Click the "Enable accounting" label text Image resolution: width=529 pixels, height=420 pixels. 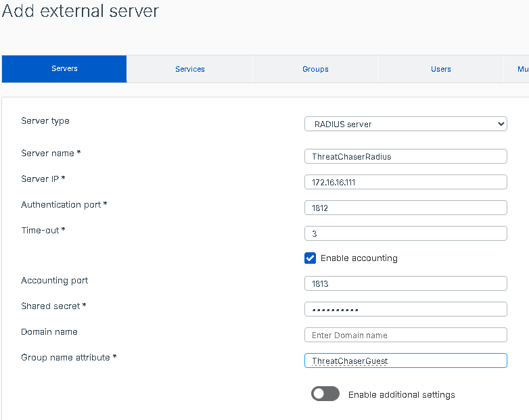[359, 258]
